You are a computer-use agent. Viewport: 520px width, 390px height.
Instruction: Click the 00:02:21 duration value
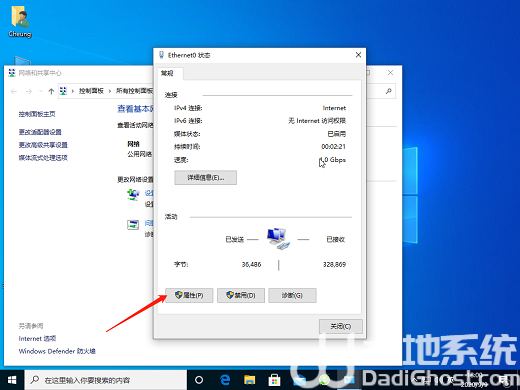click(333, 147)
